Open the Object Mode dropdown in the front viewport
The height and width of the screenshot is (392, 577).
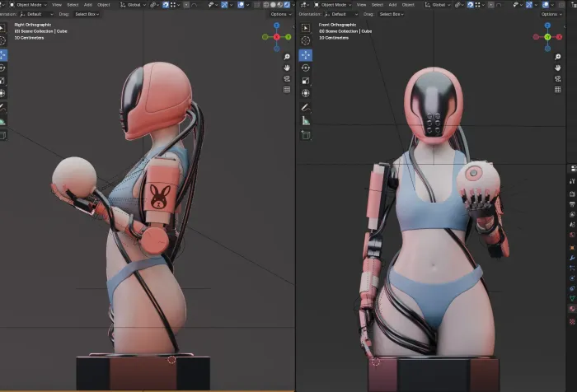coord(334,4)
